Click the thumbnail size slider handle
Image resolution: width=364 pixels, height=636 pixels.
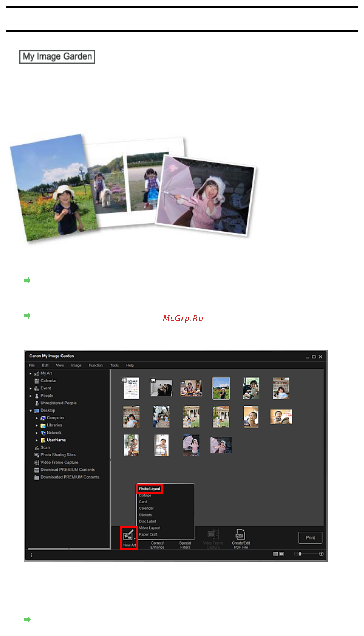pos(300,554)
